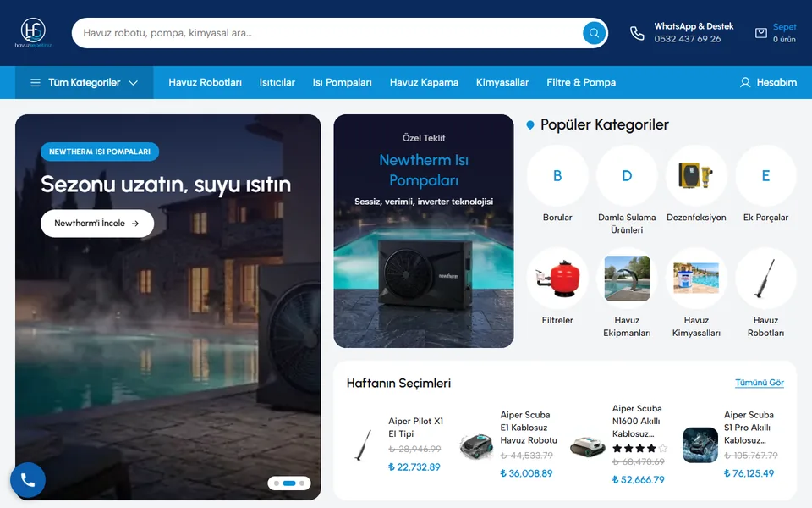
Task: Open the Havuz Ekipmanları category image
Action: pos(627,279)
